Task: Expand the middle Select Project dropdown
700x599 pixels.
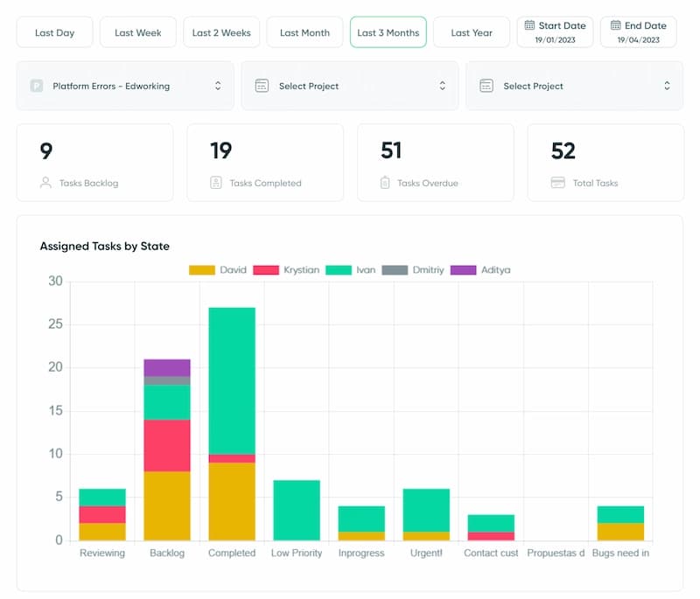Action: (349, 86)
